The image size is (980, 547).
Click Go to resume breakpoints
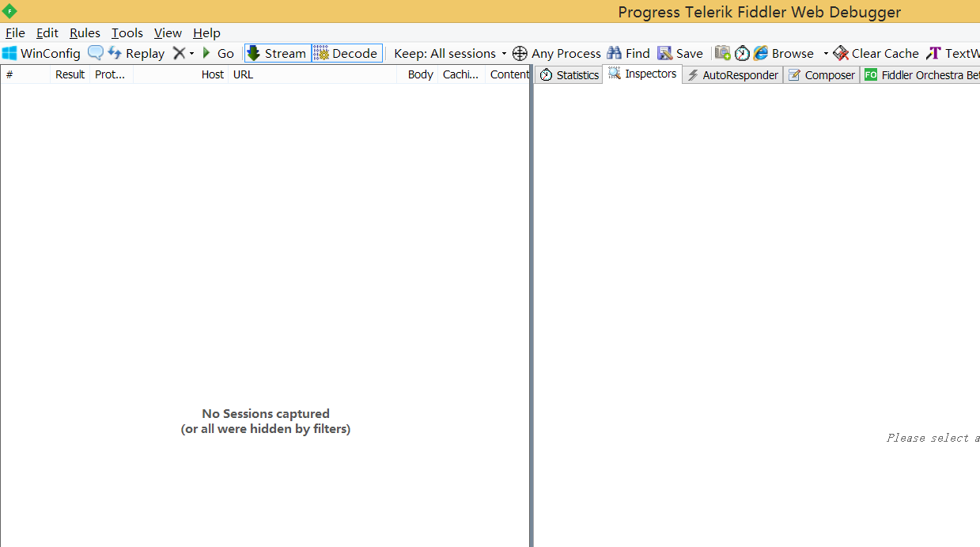point(218,53)
